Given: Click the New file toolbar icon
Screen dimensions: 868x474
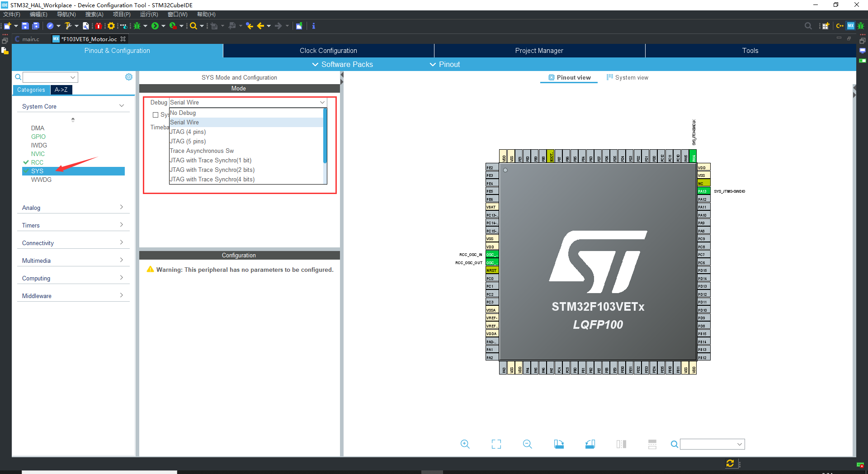Looking at the screenshot, I should [8, 26].
